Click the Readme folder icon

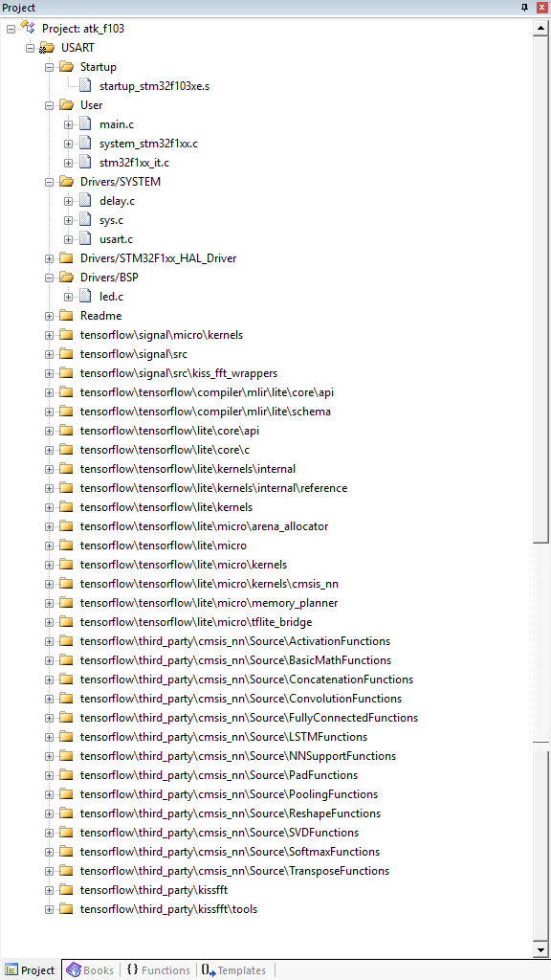(67, 316)
